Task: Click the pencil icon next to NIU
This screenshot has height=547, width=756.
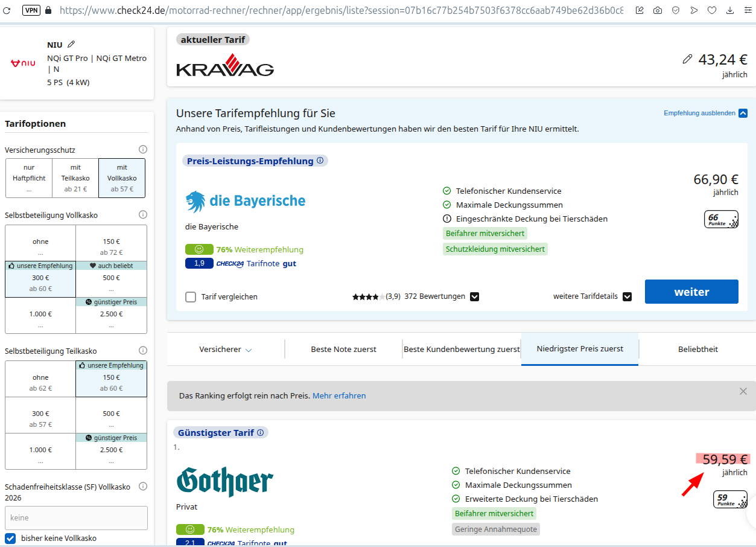Action: [x=71, y=44]
